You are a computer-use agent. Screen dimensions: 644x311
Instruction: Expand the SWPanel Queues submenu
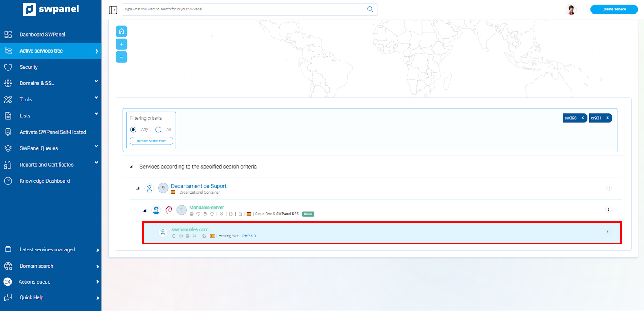click(51, 148)
